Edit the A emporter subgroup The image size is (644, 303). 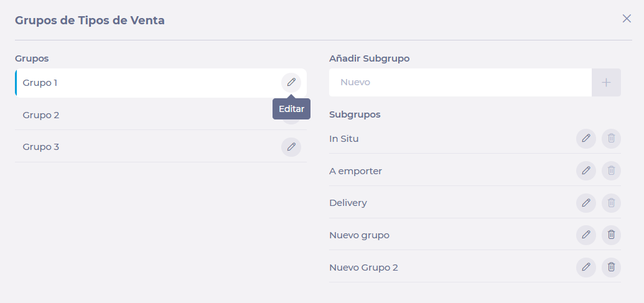coord(586,170)
